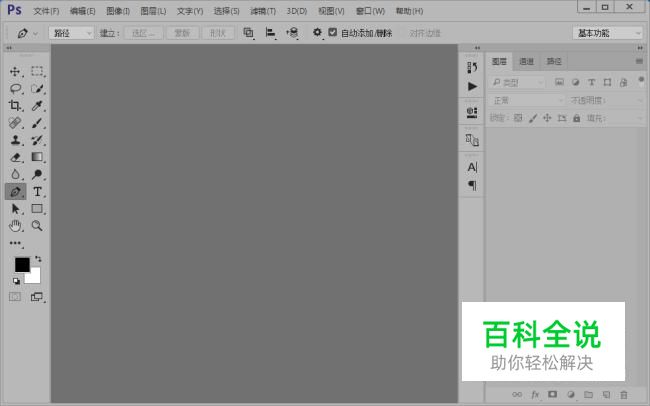Change screen mode
This screenshot has height=406, width=650.
coord(36,297)
